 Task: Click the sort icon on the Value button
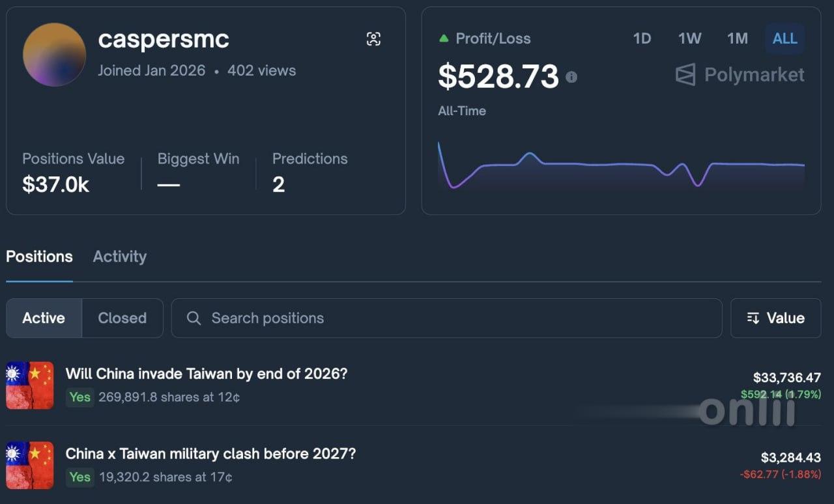click(x=753, y=318)
